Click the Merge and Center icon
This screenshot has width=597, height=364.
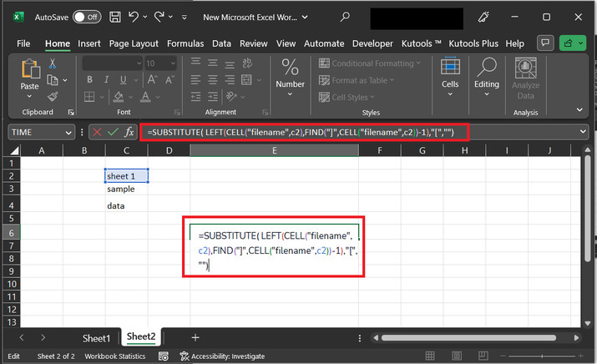click(246, 80)
